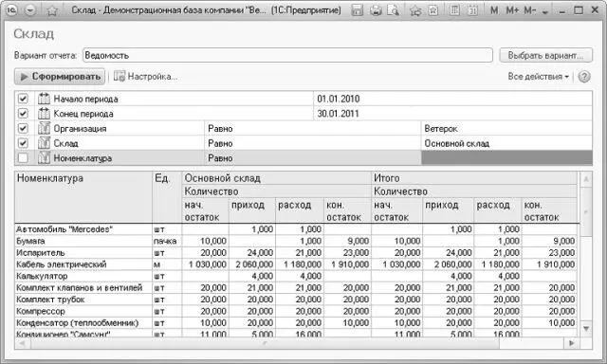Click the Сформировать button
Image resolution: width=607 pixels, height=364 pixels.
click(x=60, y=77)
